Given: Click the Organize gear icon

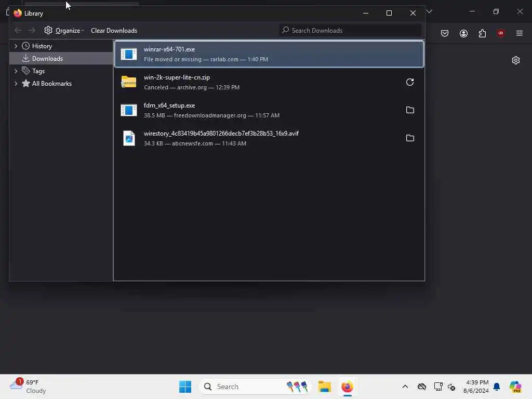Looking at the screenshot, I should point(48,30).
